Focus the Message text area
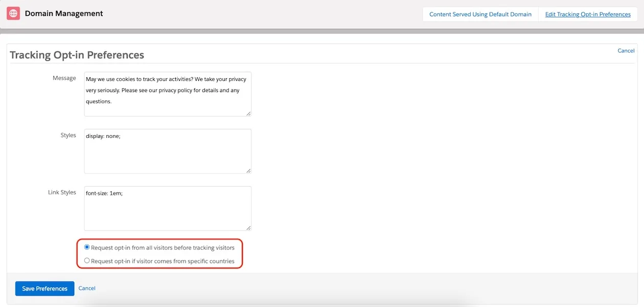The image size is (644, 307). [168, 94]
